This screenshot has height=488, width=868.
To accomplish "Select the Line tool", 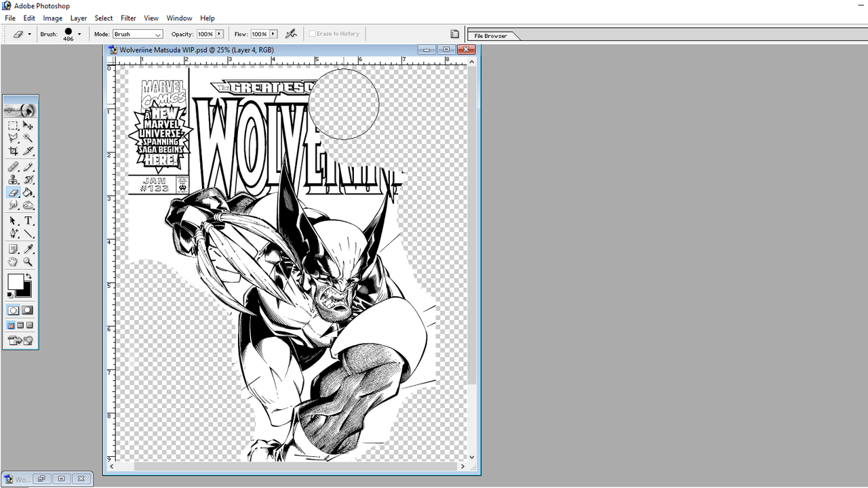I will coord(28,234).
